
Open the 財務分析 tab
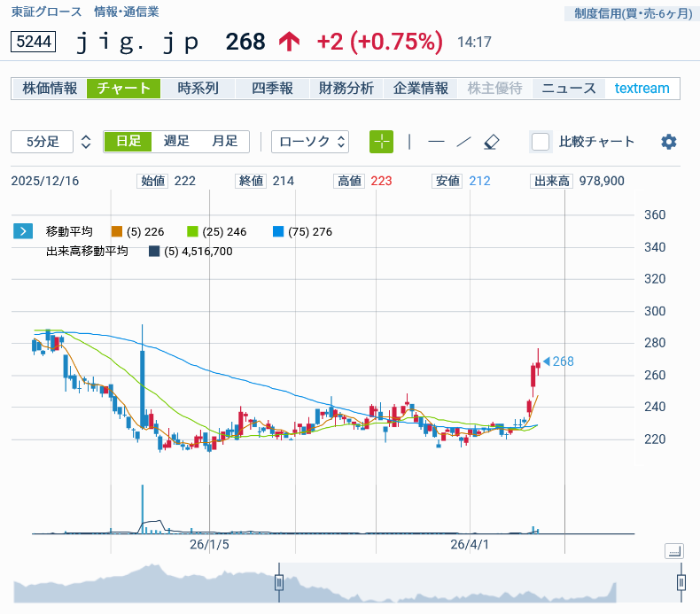[346, 89]
